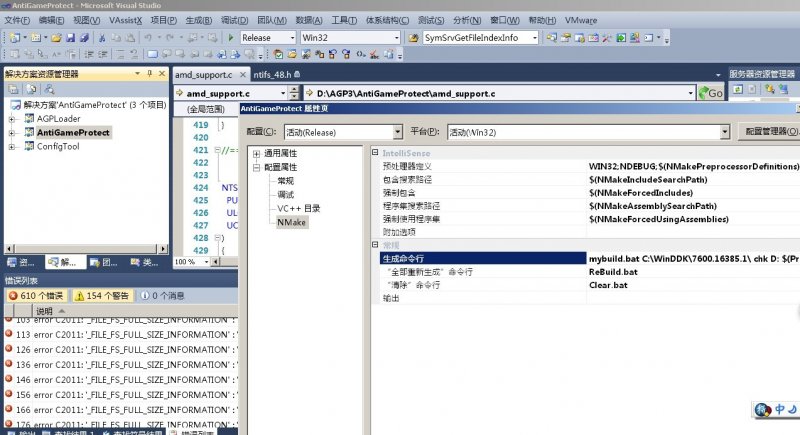Open the Toolbox via the hammer-wrench icon
This screenshot has width=800, height=435.
607,38
